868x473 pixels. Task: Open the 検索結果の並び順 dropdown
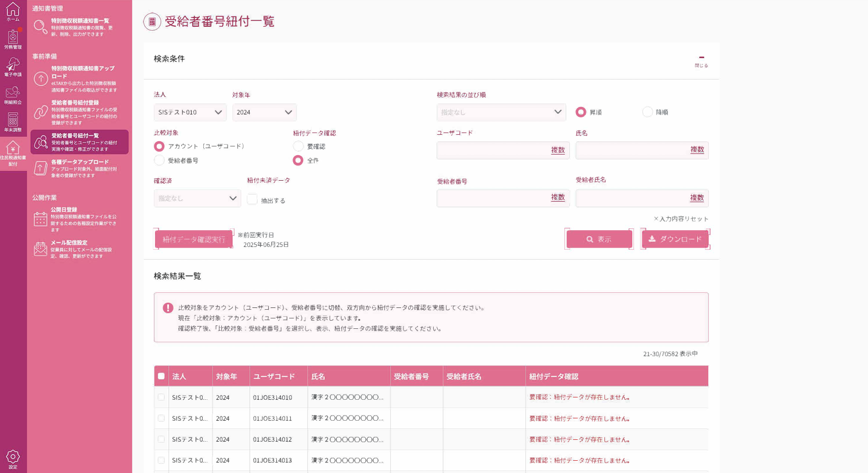pos(500,112)
